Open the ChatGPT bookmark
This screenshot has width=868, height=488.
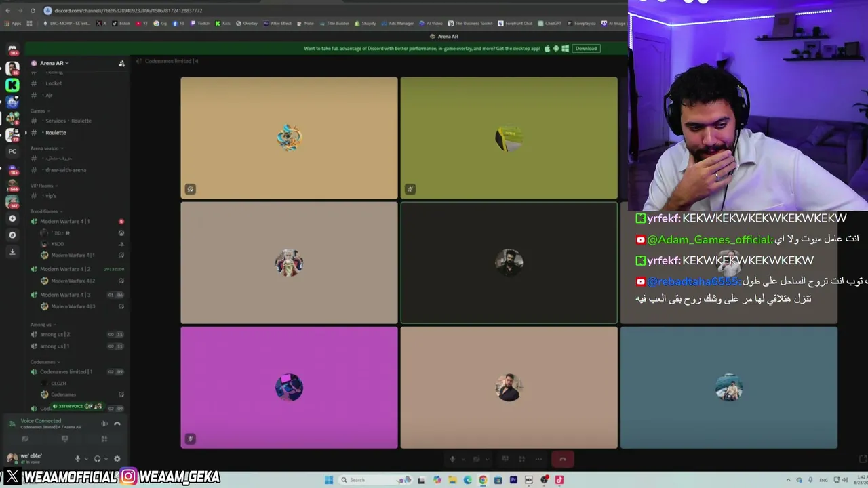pyautogui.click(x=550, y=23)
